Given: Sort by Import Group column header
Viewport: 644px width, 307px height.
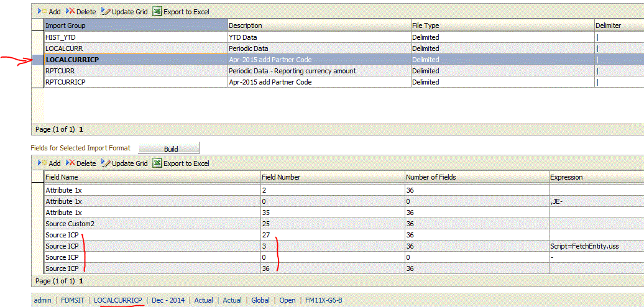Looking at the screenshot, I should point(136,25).
